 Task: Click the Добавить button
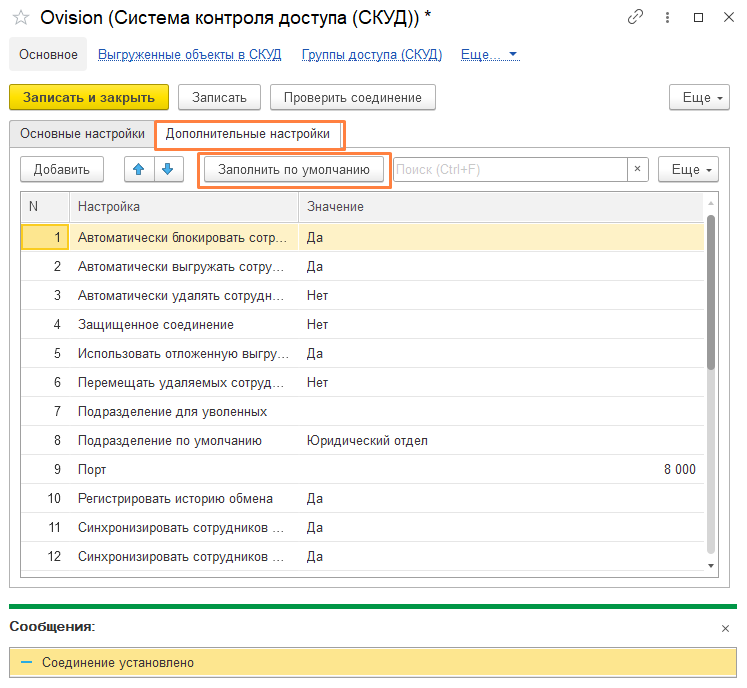[x=61, y=169]
